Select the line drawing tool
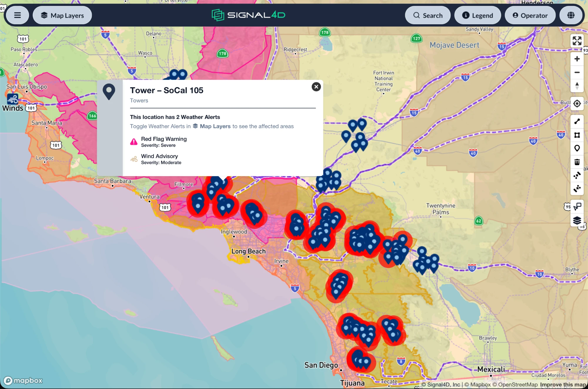 [x=577, y=121]
